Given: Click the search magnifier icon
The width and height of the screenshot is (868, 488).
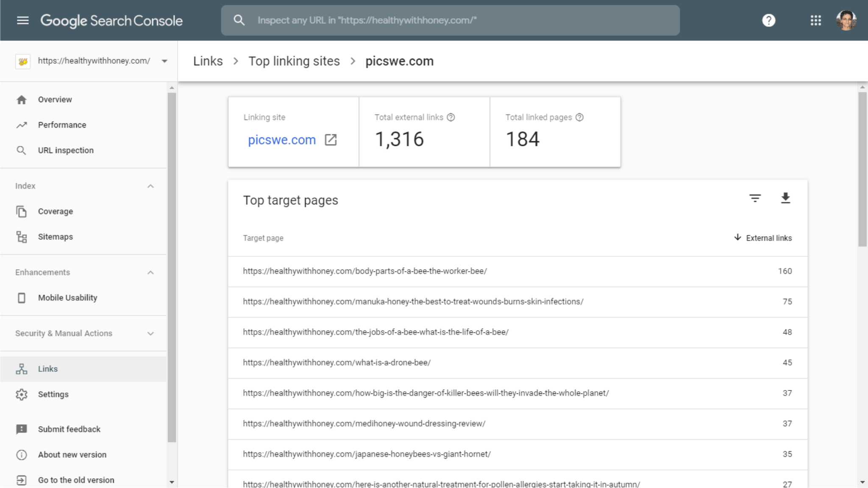Looking at the screenshot, I should (x=239, y=20).
